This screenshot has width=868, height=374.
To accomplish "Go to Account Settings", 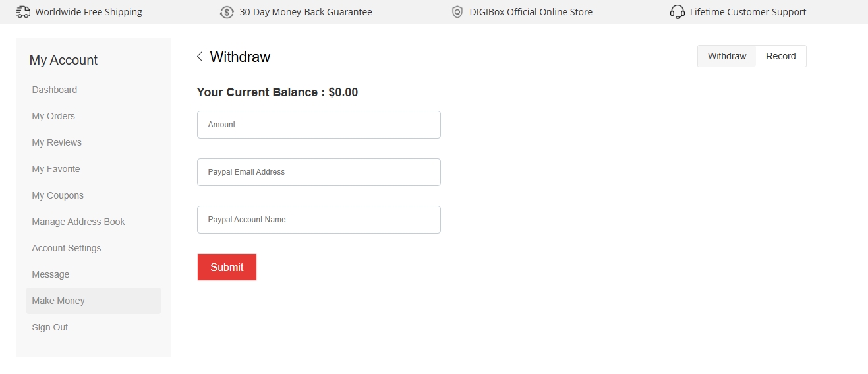I will coord(67,248).
